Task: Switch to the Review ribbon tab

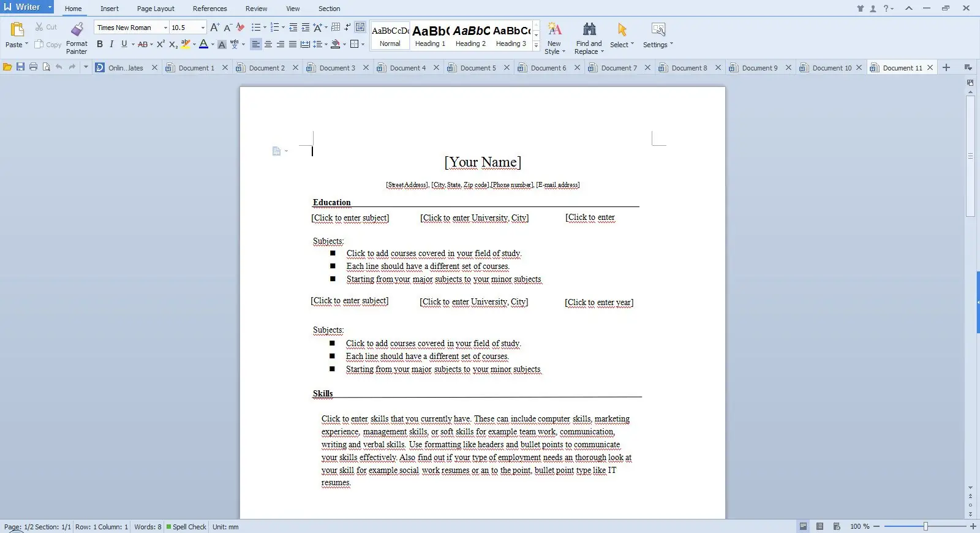Action: coord(256,9)
